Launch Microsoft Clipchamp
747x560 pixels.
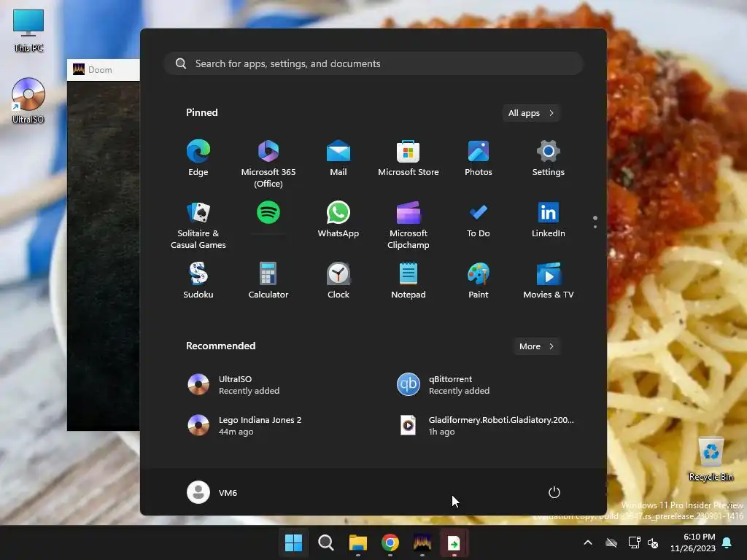(409, 225)
